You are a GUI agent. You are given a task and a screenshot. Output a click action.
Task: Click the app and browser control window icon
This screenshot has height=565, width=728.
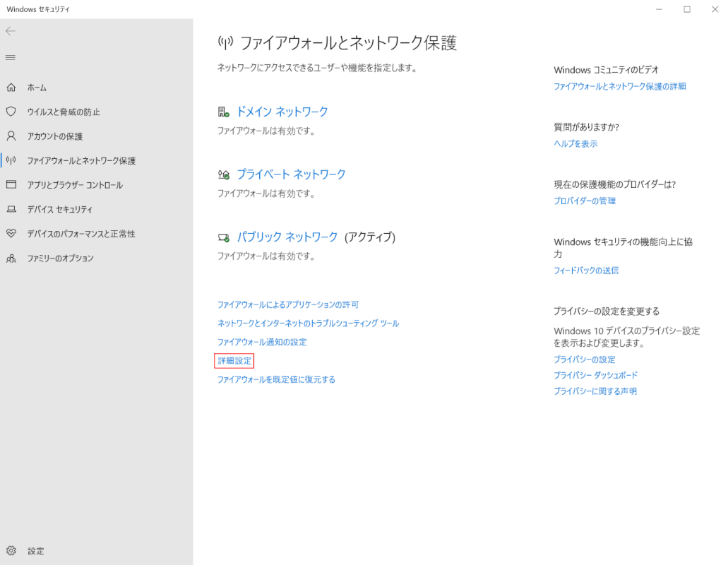tap(11, 185)
